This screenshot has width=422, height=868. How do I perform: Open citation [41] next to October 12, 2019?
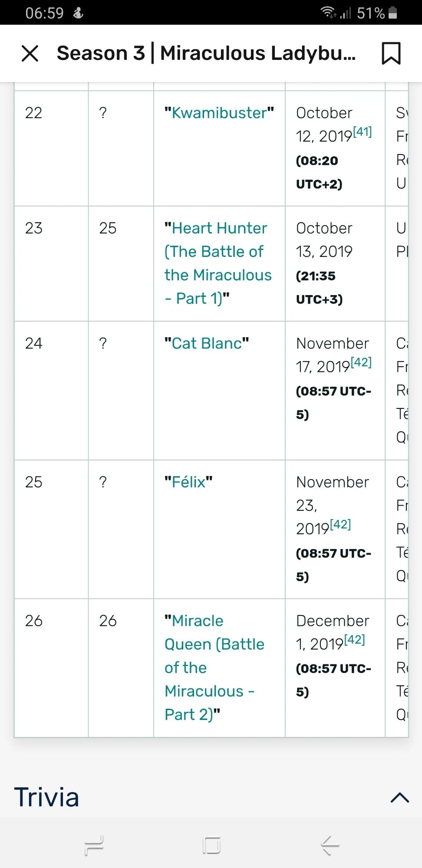tap(363, 132)
